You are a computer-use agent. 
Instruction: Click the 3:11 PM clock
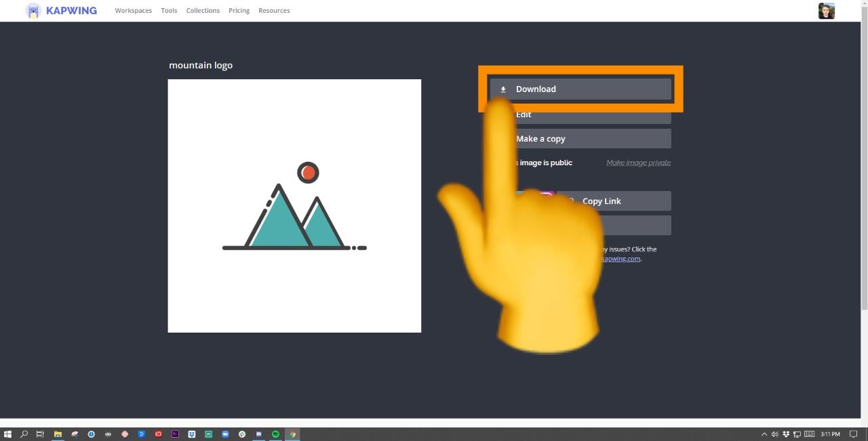click(x=830, y=434)
